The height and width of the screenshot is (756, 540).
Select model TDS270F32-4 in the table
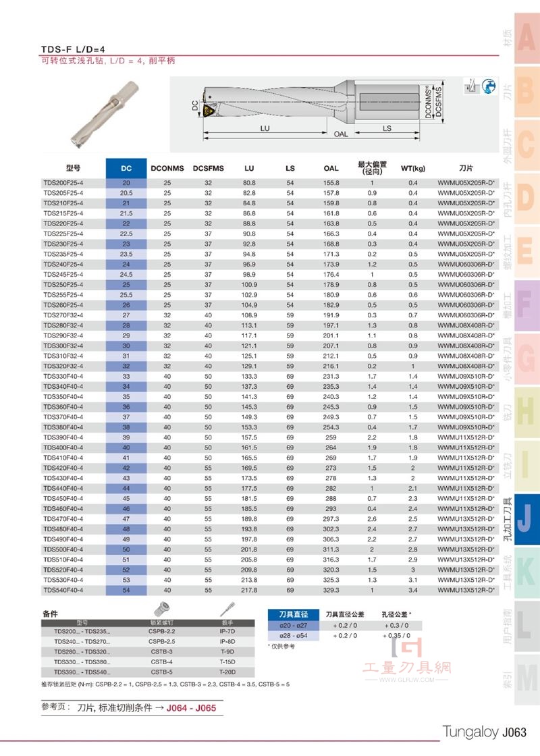[x=63, y=315]
